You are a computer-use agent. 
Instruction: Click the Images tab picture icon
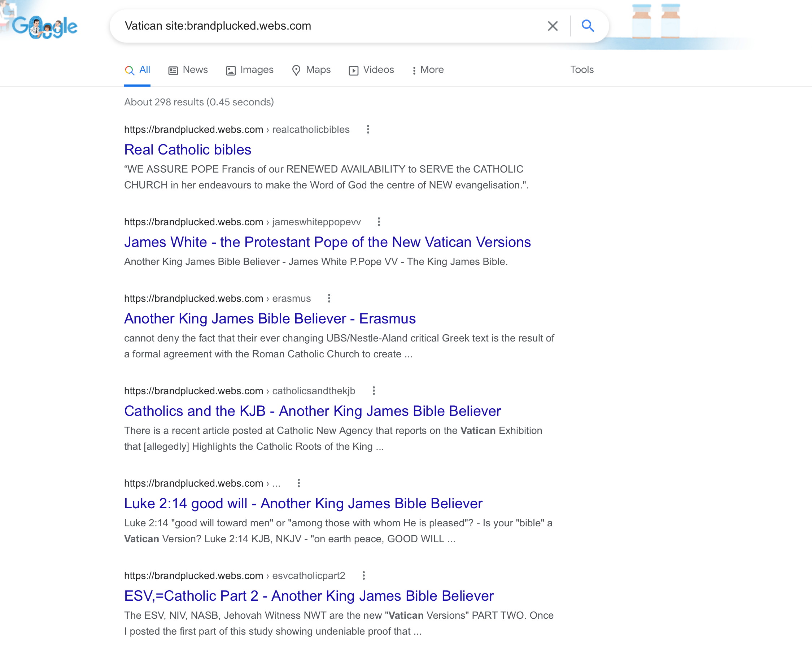tap(231, 70)
